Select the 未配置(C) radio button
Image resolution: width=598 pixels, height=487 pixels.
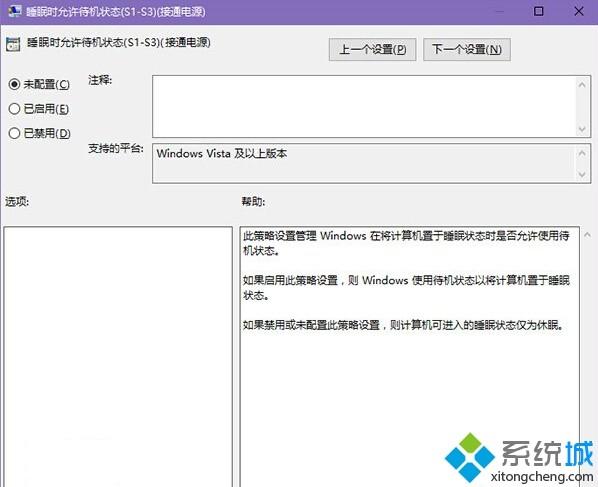pos(14,84)
